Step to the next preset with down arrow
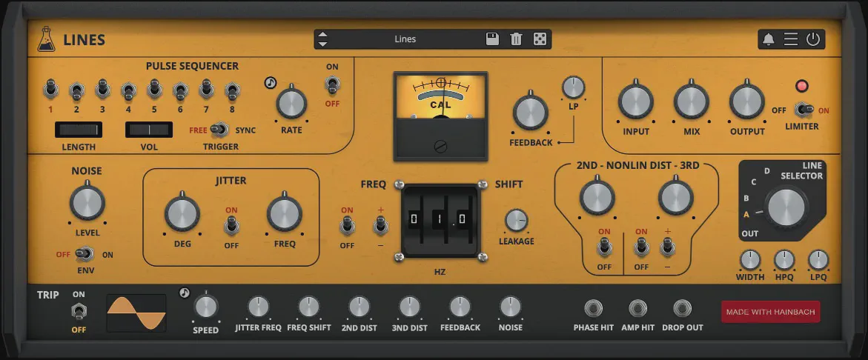Viewport: 868px width, 360px height. tap(322, 44)
